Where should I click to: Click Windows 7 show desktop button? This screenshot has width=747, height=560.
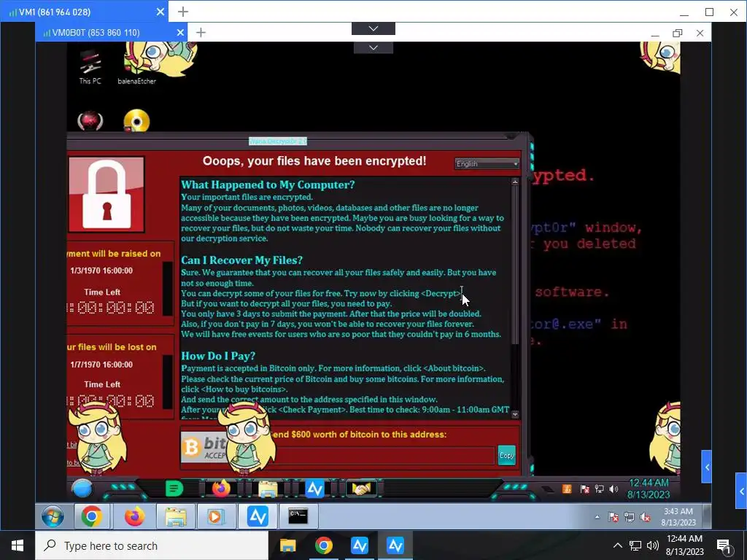[708, 516]
